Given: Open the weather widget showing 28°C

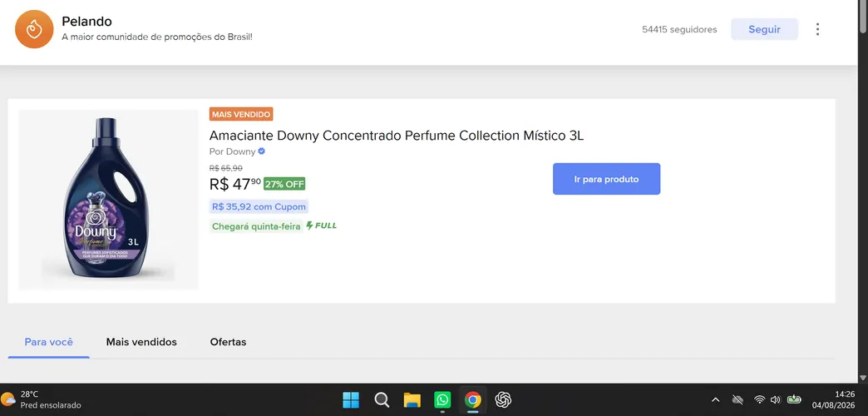Looking at the screenshot, I should [42, 399].
